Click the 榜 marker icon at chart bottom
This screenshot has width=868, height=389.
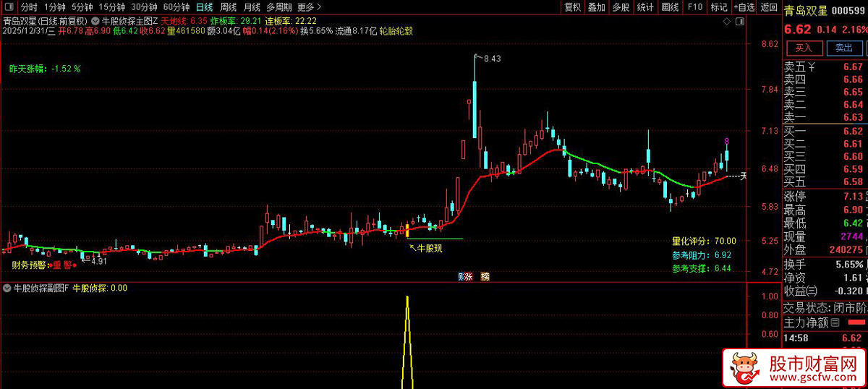coord(485,276)
